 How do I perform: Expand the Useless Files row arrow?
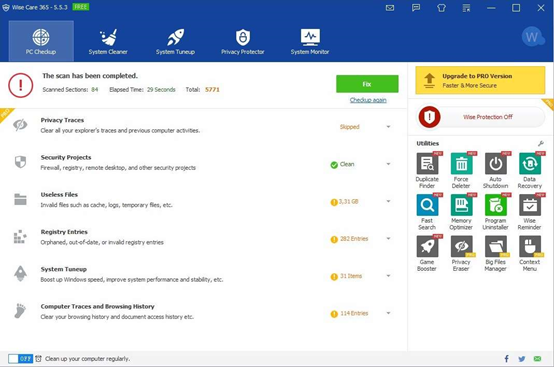click(388, 201)
